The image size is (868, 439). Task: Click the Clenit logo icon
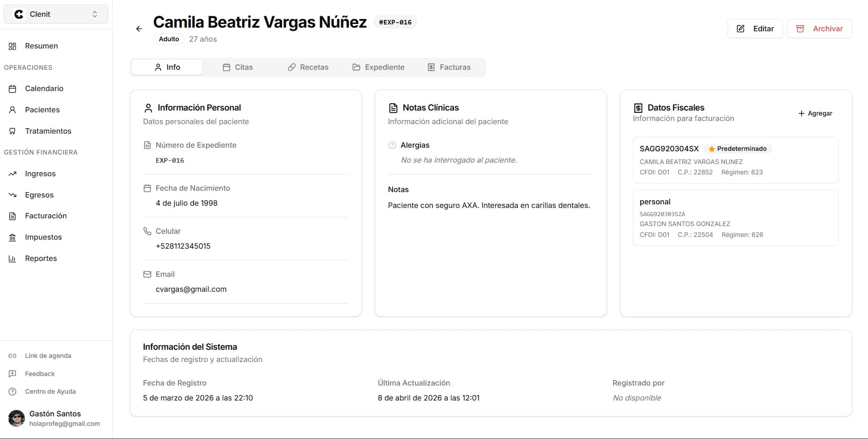tap(19, 14)
